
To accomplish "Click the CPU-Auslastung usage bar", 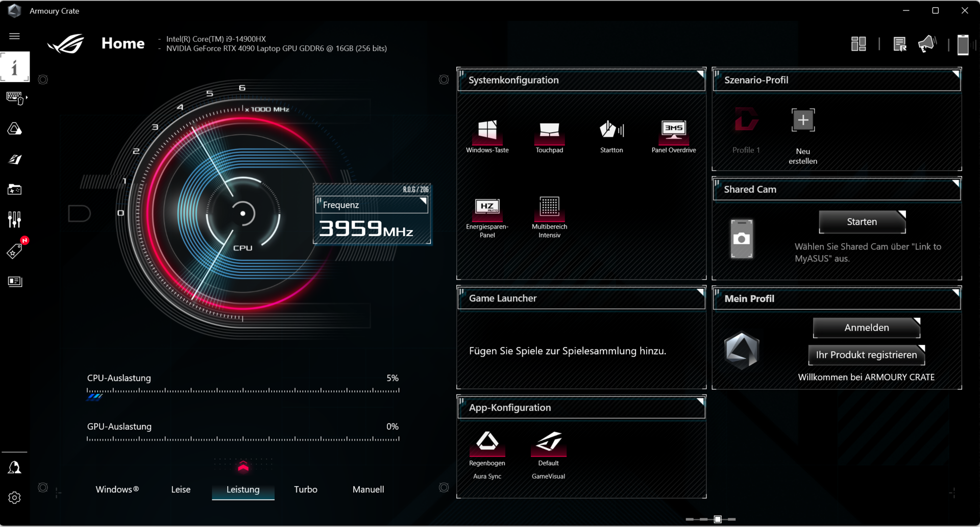I will (243, 392).
